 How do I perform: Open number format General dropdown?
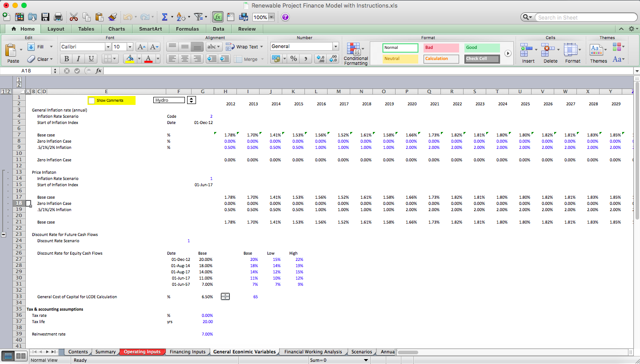click(336, 46)
